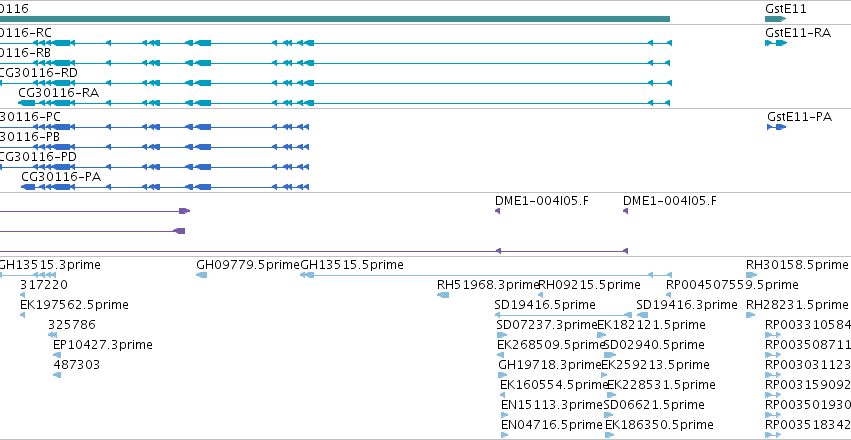Screen dimensions: 851x440
Task: Select the GstE11 gene arrow glyph
Action: (775, 19)
